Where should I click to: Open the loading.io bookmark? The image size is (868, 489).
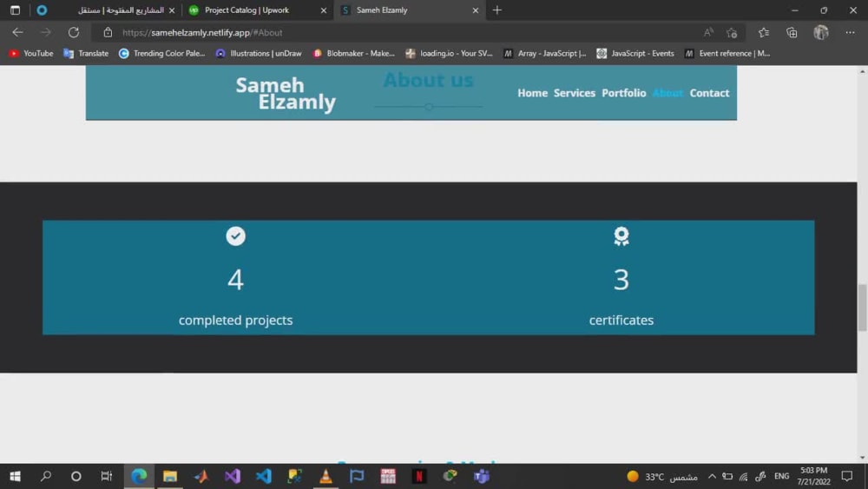click(x=449, y=53)
